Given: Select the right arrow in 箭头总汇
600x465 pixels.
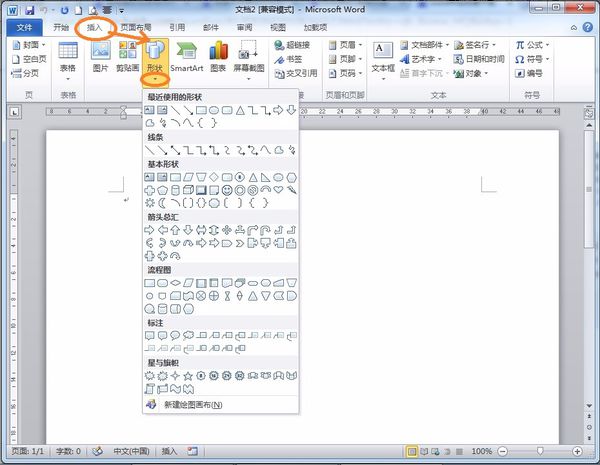Looking at the screenshot, I should [149, 230].
